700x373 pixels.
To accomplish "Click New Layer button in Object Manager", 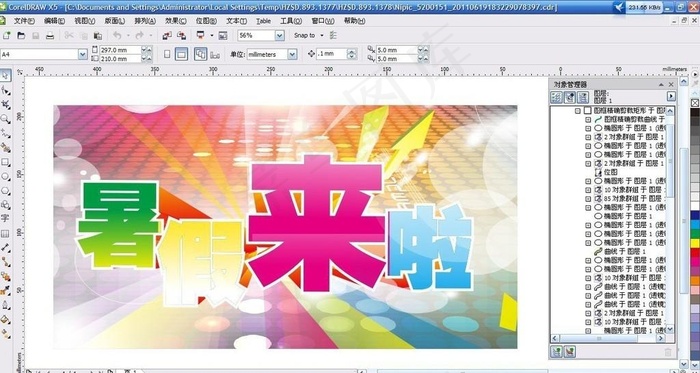I will coord(556,352).
